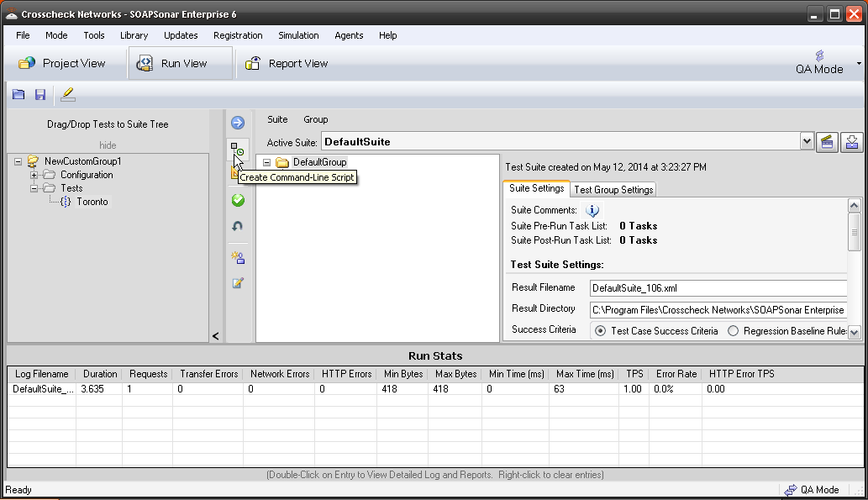The width and height of the screenshot is (868, 500).
Task: Select NewCustomGroup1 in the project tree
Action: pos(82,161)
